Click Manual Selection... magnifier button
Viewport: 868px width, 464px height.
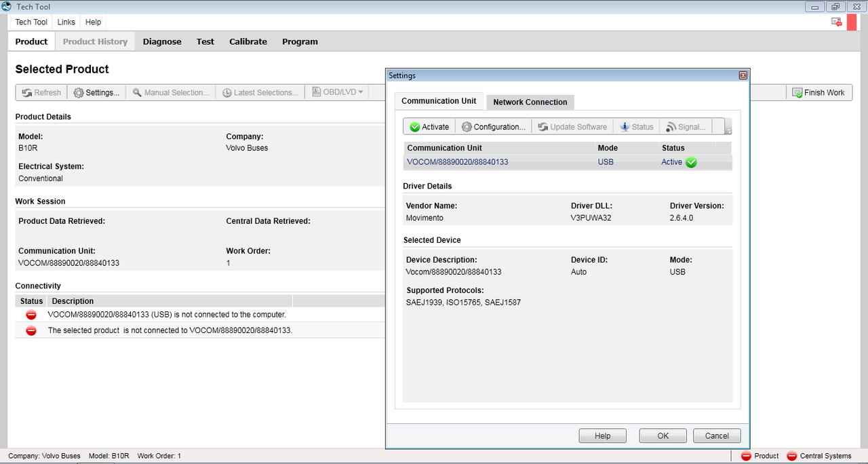171,92
